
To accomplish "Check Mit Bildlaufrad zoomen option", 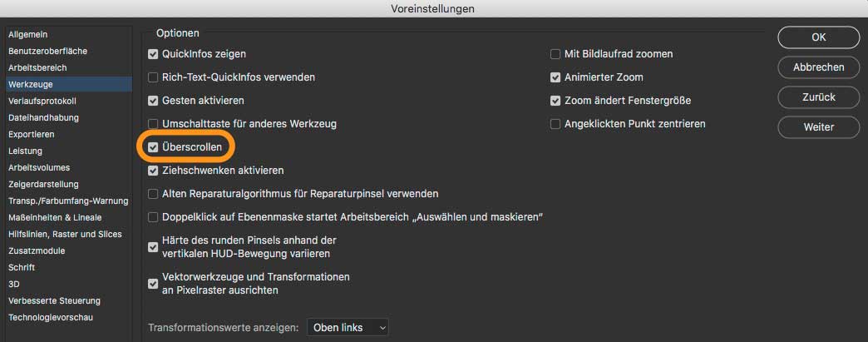I will point(555,54).
